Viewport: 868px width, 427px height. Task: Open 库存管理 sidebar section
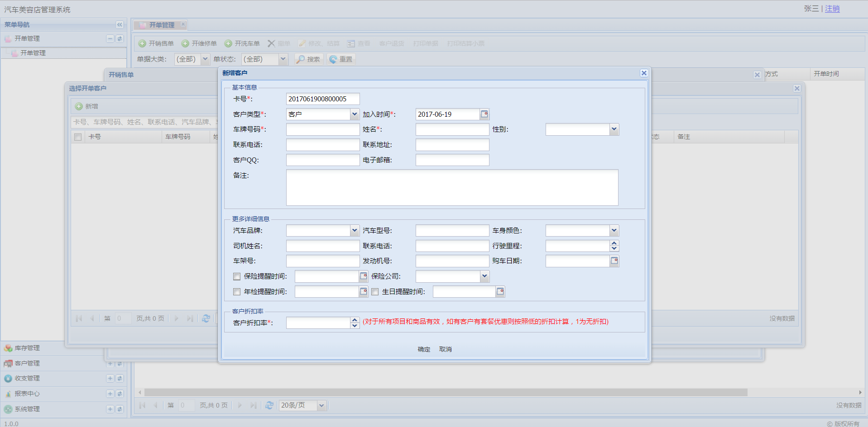[x=27, y=348]
